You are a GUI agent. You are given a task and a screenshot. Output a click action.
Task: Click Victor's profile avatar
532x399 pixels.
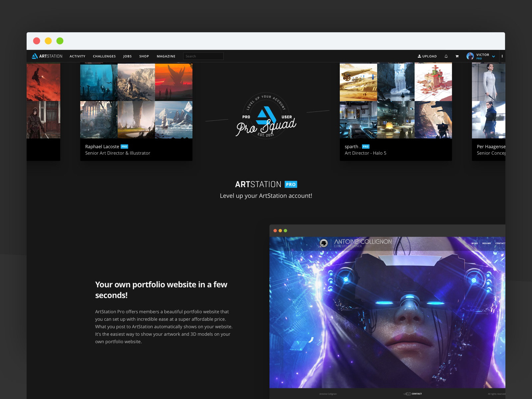[x=470, y=56]
